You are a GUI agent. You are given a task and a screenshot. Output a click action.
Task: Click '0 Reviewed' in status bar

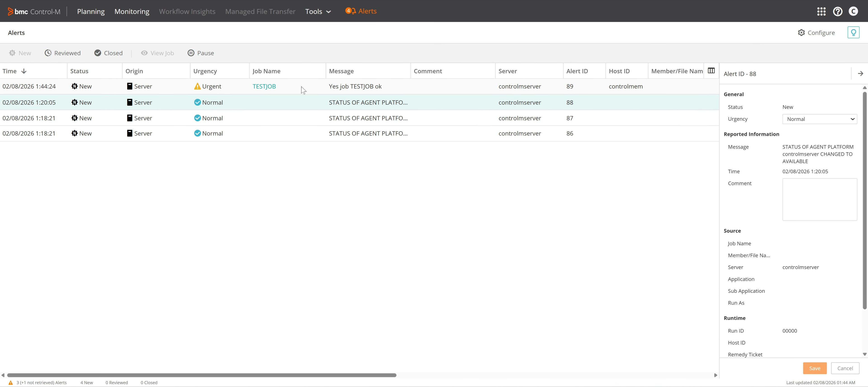pyautogui.click(x=117, y=383)
